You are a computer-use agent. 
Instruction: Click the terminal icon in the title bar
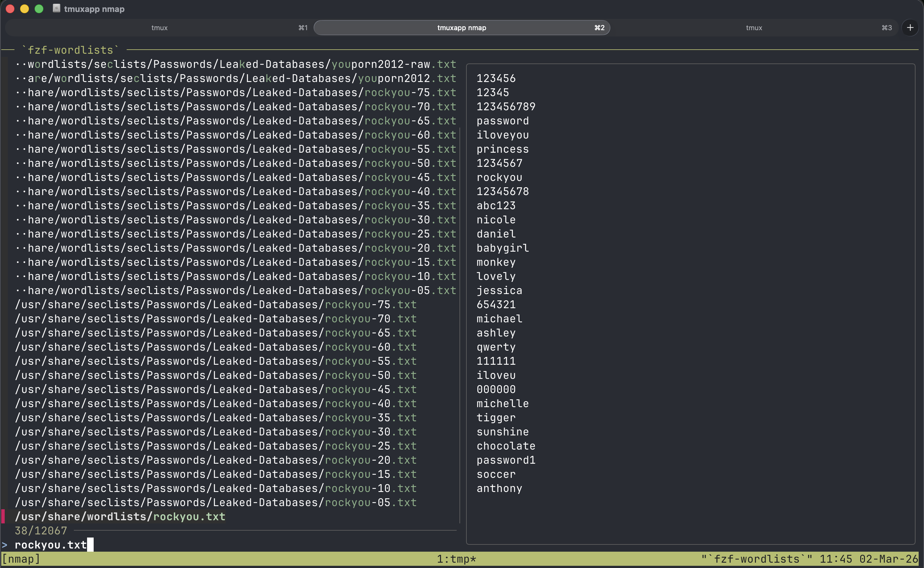tap(56, 8)
